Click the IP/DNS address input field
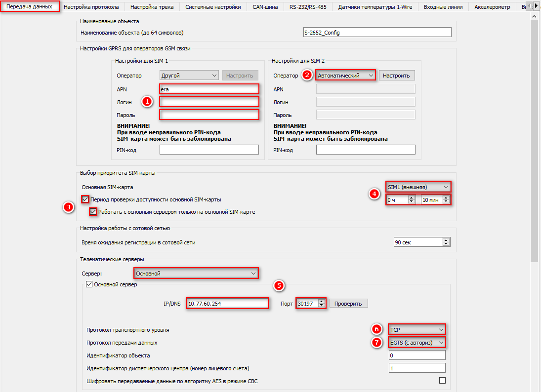 228,303
